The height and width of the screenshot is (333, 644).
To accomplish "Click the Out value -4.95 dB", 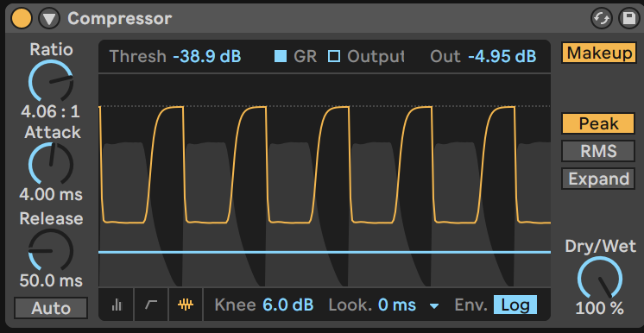I will point(502,56).
